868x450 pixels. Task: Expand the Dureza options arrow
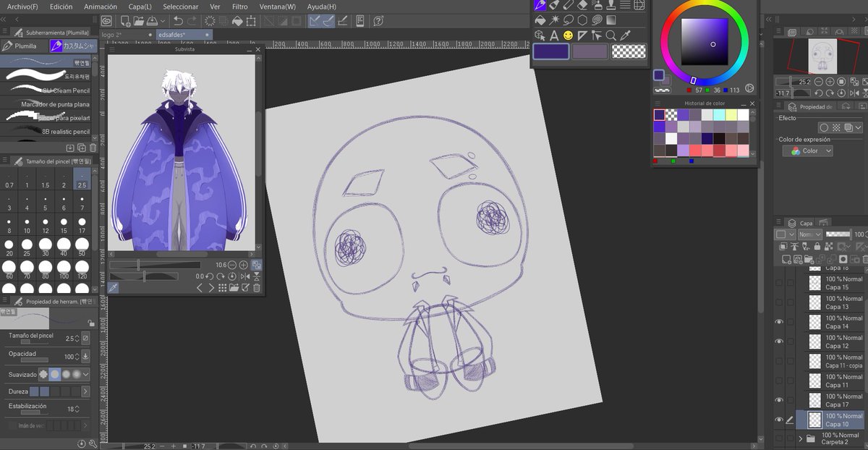click(x=86, y=391)
